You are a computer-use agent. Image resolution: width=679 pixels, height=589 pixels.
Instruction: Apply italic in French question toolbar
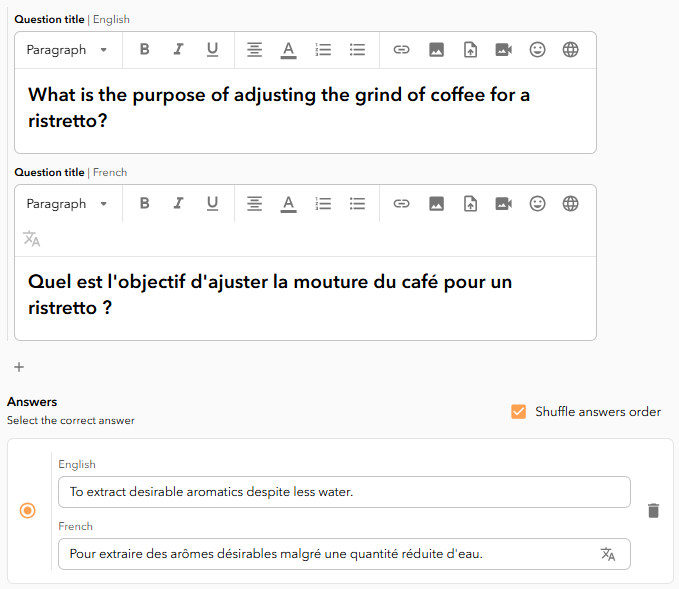point(178,203)
